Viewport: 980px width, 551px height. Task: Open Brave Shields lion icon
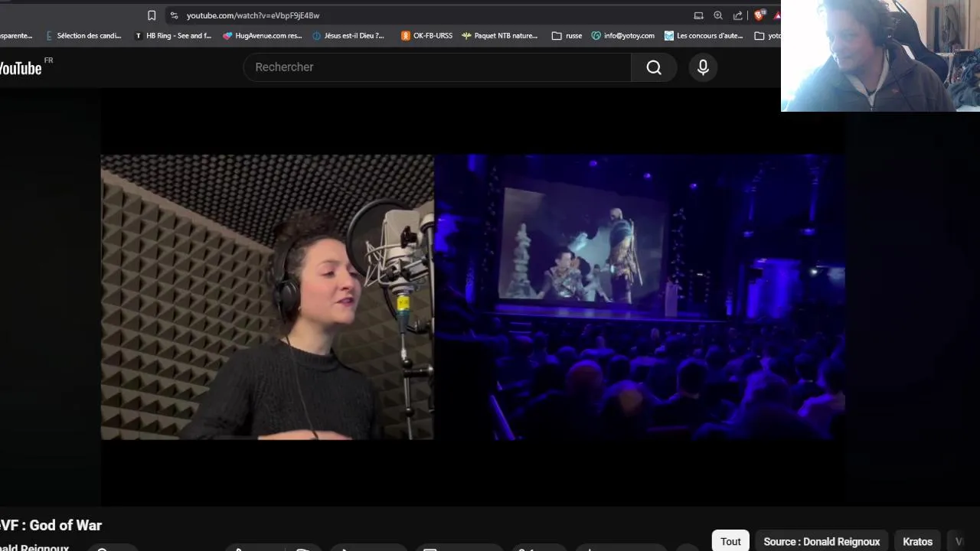coord(759,15)
